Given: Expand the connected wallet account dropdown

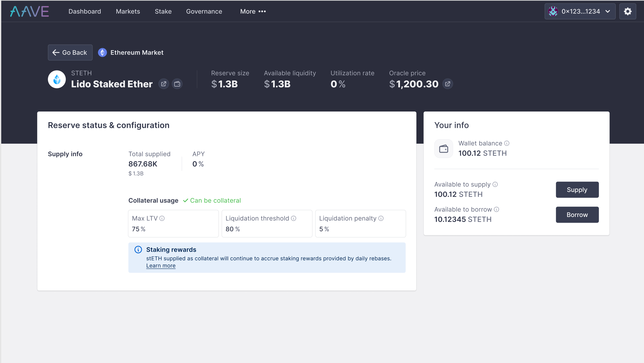Looking at the screenshot, I should coord(608,11).
